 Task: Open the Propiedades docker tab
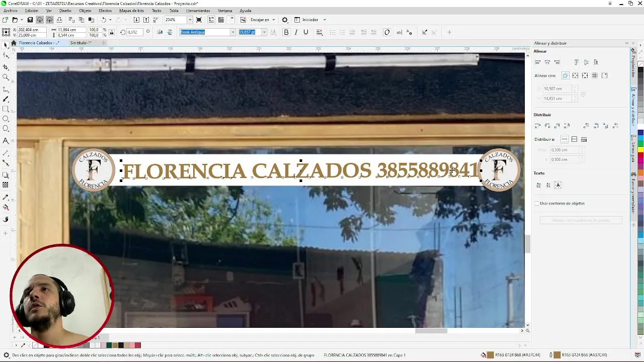tap(633, 64)
